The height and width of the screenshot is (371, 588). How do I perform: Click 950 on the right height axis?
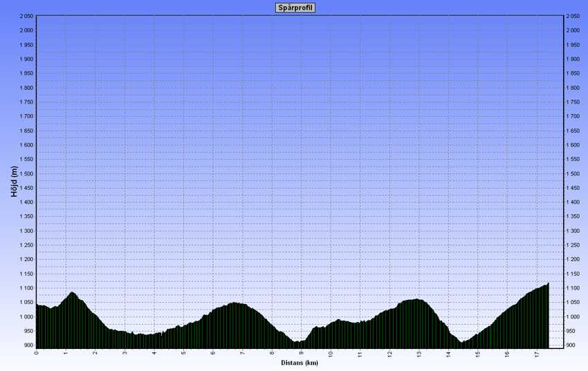(x=571, y=331)
